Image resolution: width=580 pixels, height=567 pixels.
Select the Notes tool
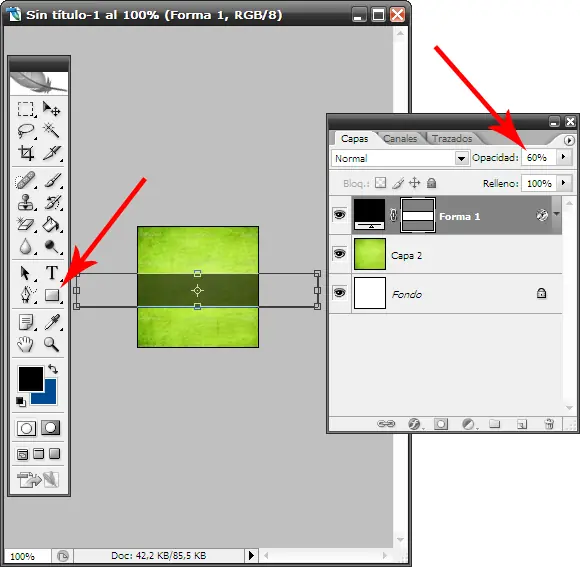pos(26,322)
